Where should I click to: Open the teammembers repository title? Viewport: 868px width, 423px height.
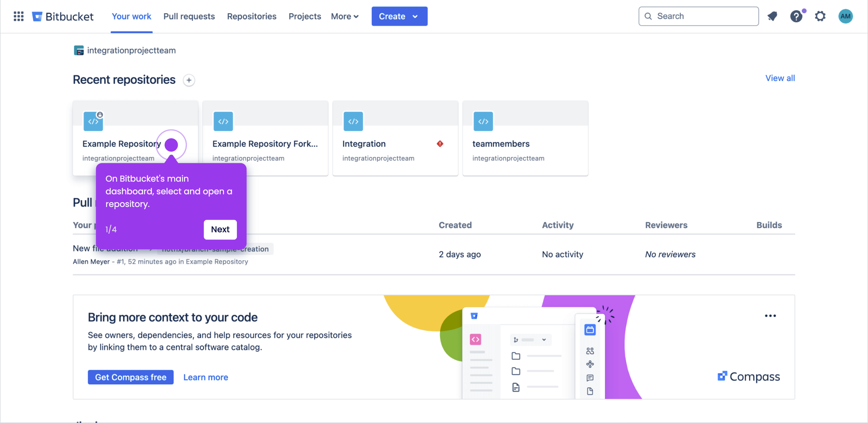pos(501,144)
